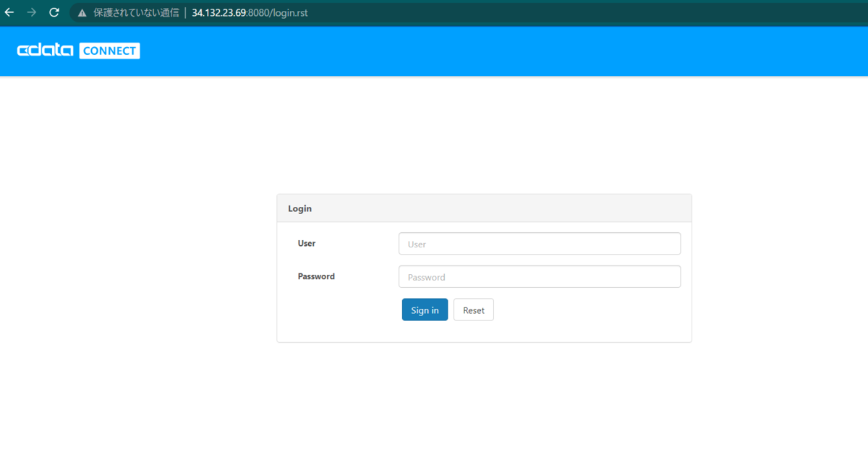Click the CONNECT badge beside the logo
This screenshot has height=473, width=868.
(109, 51)
